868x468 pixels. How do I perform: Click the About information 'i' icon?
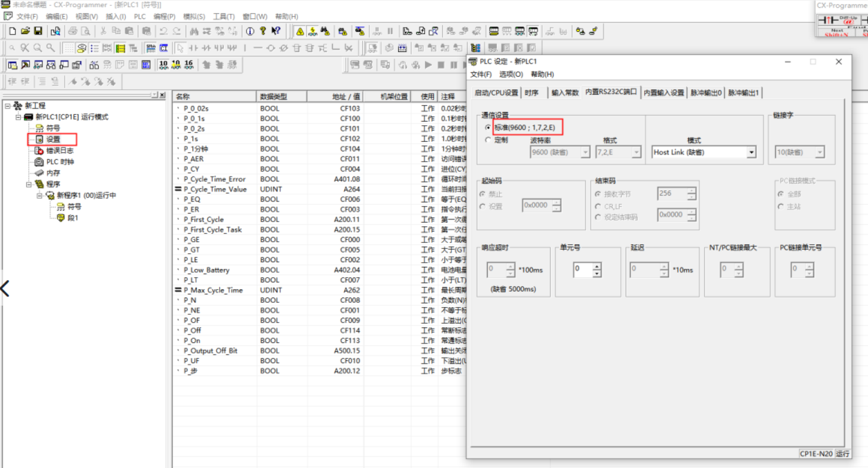coord(250,31)
